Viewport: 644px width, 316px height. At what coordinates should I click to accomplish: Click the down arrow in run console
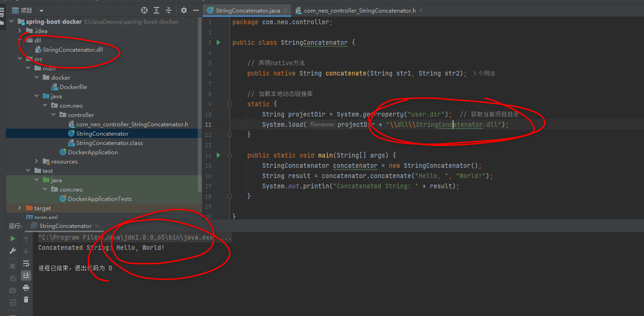(x=26, y=251)
